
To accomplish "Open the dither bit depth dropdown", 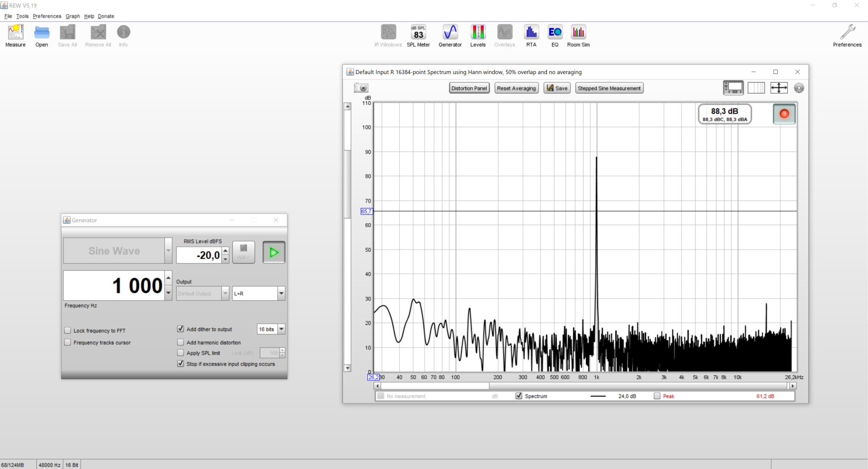I will (x=281, y=329).
